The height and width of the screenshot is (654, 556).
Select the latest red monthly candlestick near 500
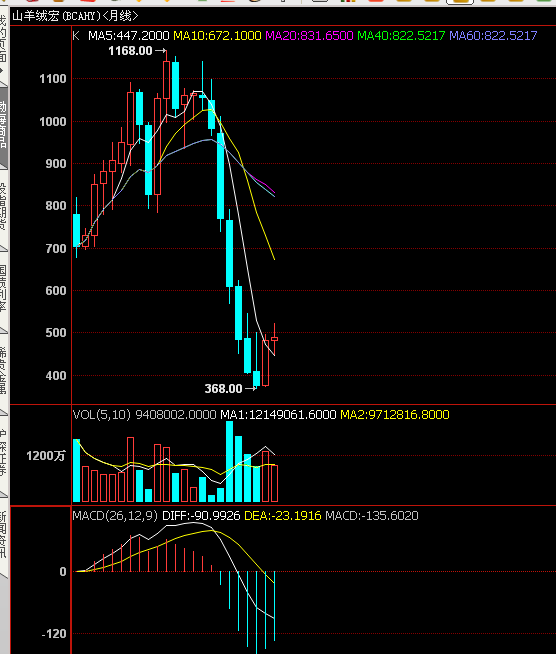tap(274, 339)
